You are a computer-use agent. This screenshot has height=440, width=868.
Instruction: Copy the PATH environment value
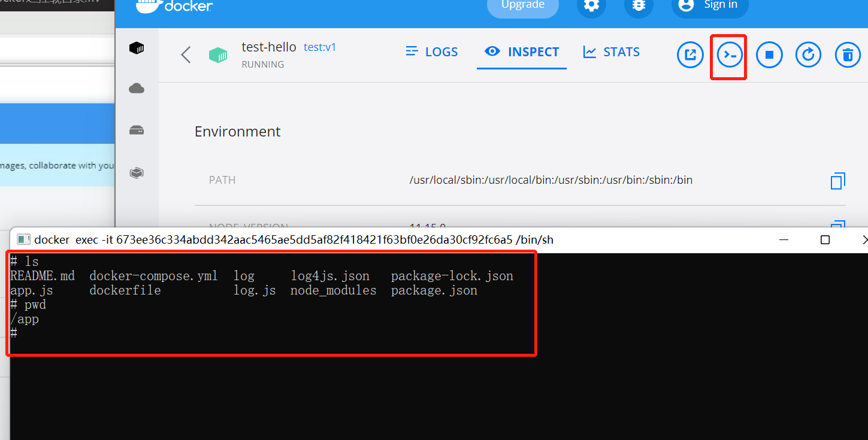pos(838,181)
